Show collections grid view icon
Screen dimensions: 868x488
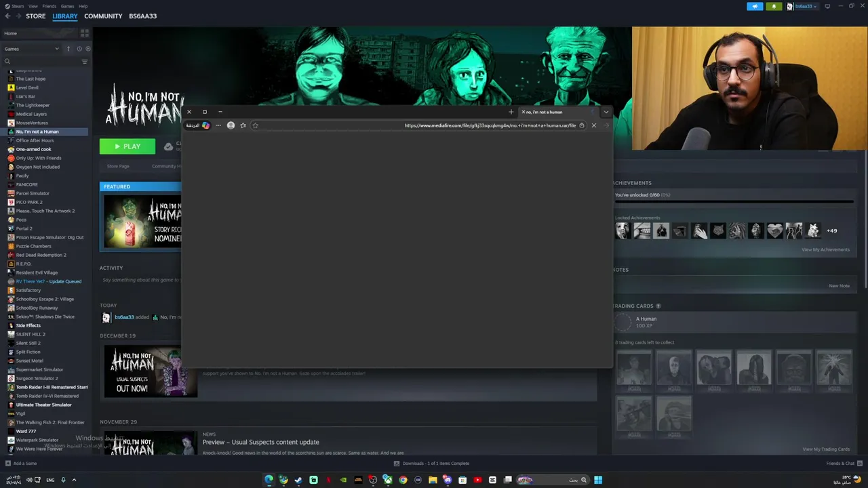click(85, 33)
